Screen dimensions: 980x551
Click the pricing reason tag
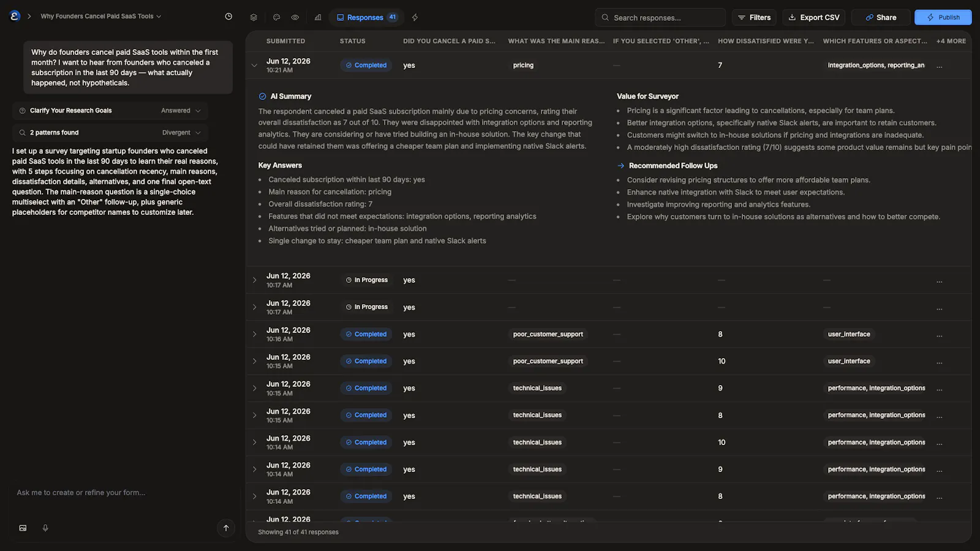pos(523,65)
